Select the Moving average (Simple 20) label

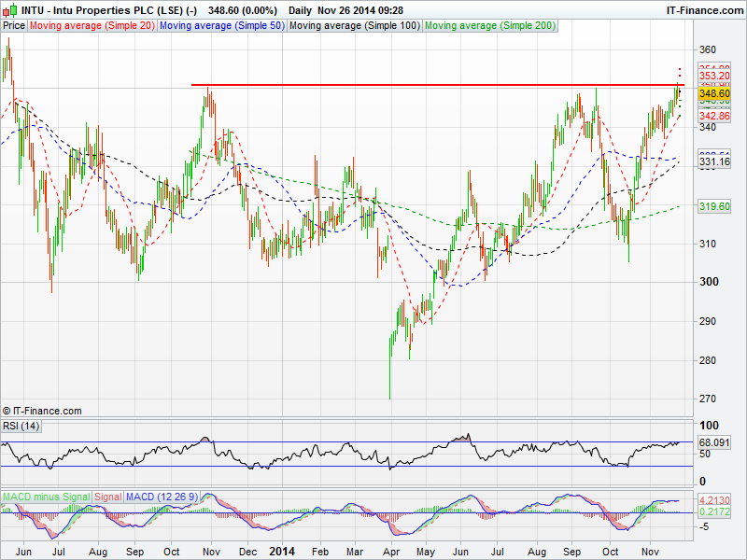pos(92,25)
